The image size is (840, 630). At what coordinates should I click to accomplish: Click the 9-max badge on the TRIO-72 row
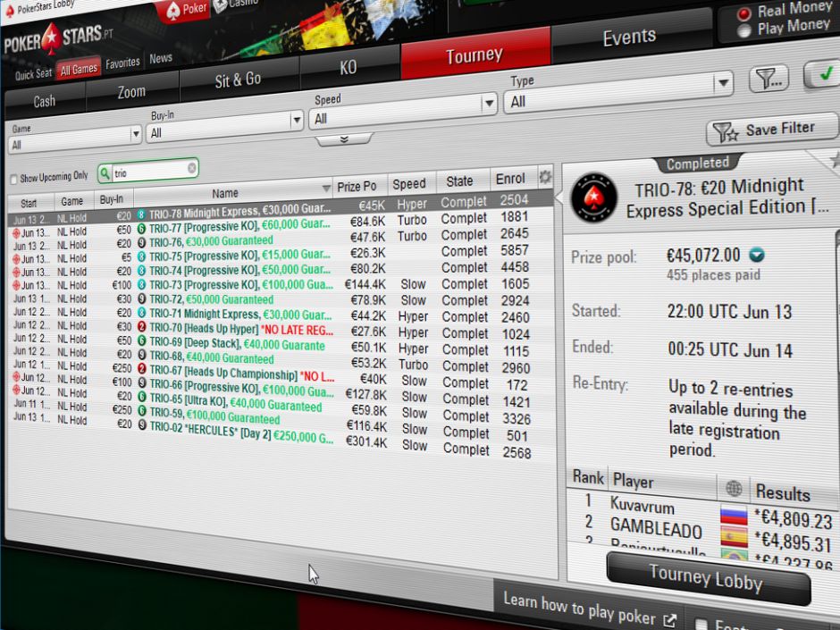coord(141,298)
